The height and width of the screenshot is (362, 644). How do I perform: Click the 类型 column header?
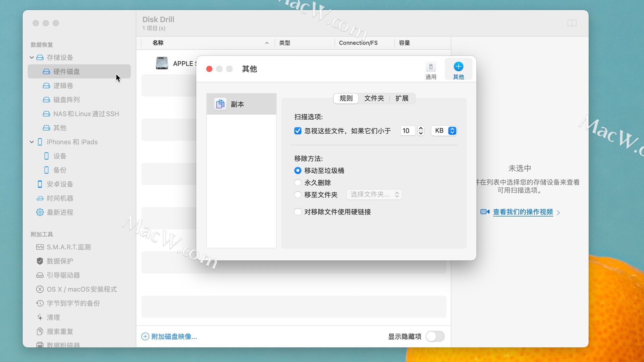tap(284, 43)
